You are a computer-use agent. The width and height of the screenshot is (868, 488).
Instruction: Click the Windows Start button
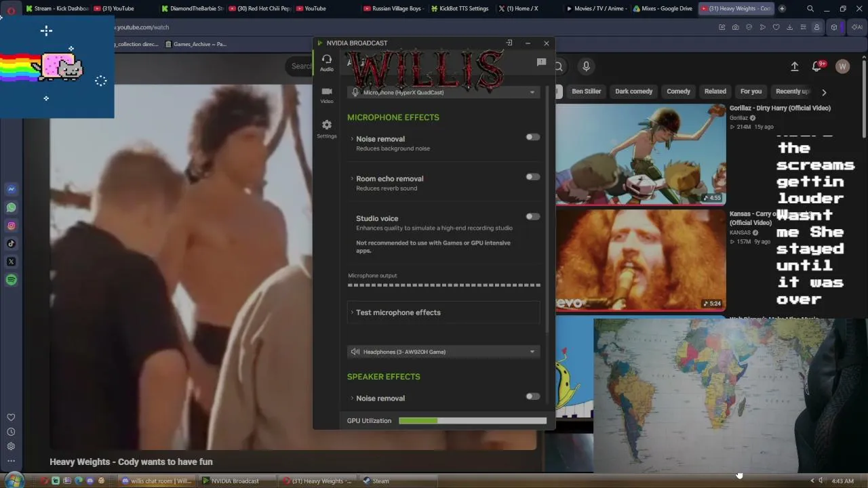point(14,481)
